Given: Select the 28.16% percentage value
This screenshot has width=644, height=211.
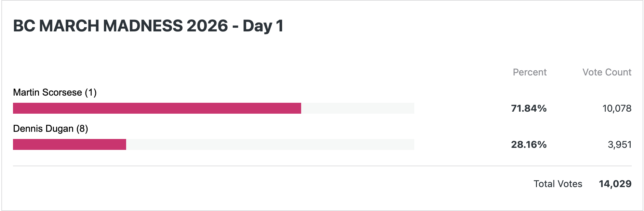Looking at the screenshot, I should [529, 145].
